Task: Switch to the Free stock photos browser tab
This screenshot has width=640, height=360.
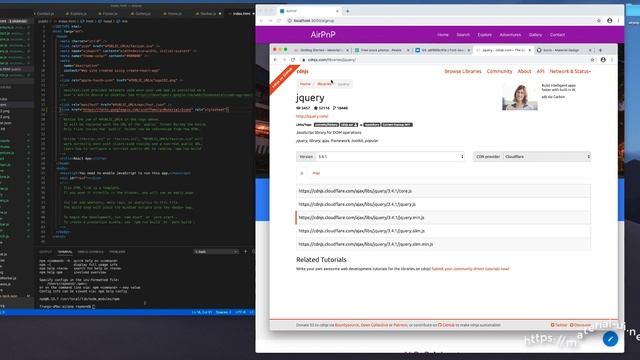Action: pyautogui.click(x=381, y=50)
